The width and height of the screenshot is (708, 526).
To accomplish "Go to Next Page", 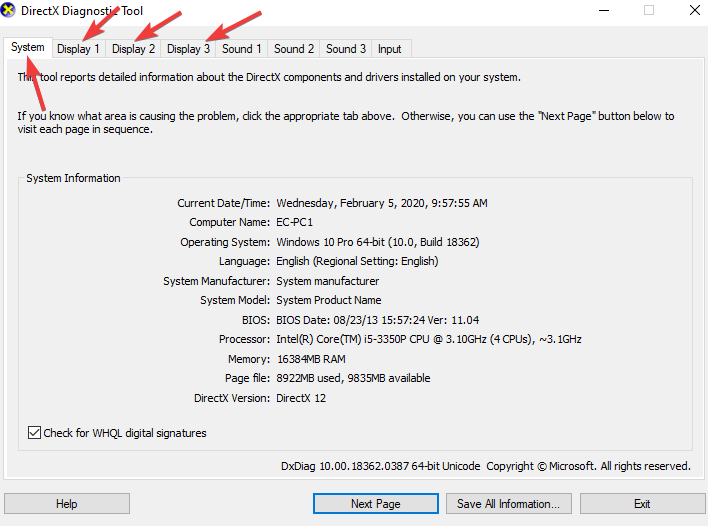I will pyautogui.click(x=376, y=503).
